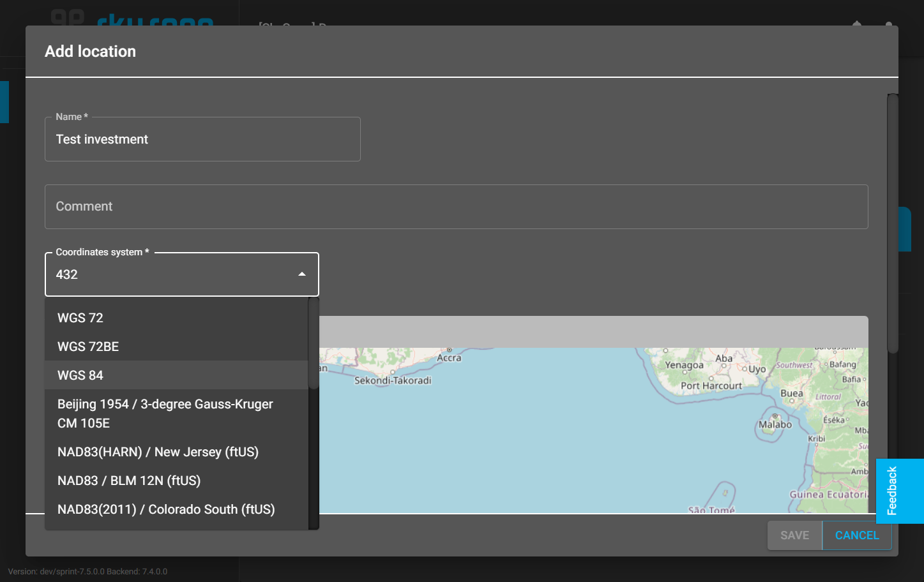Image resolution: width=924 pixels, height=582 pixels.
Task: Click the dropdown list scrollbar thumb
Action: 314,343
